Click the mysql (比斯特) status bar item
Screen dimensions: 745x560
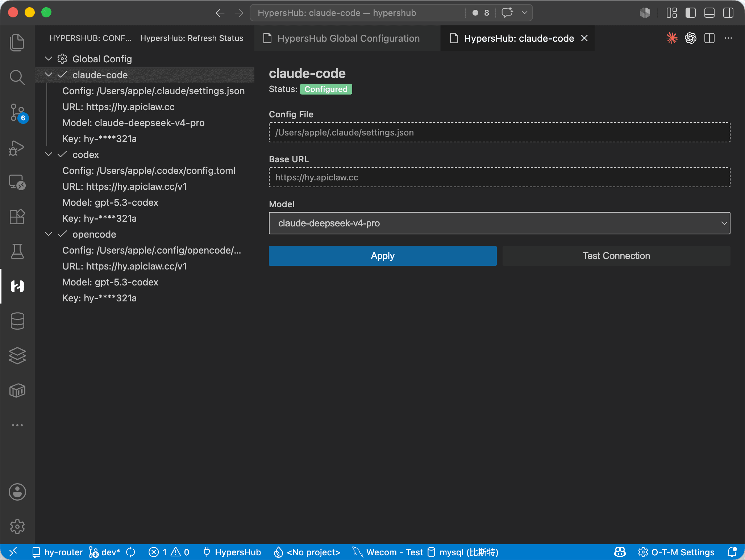click(463, 552)
